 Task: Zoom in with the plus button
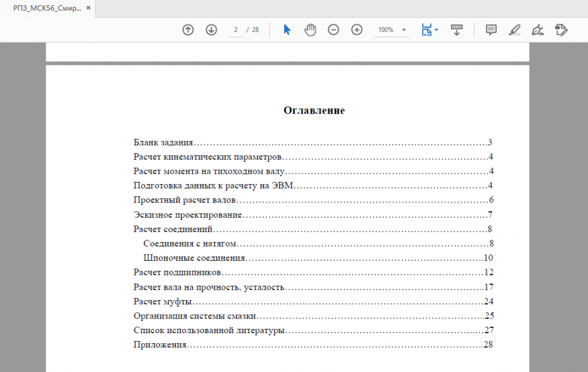pos(356,30)
